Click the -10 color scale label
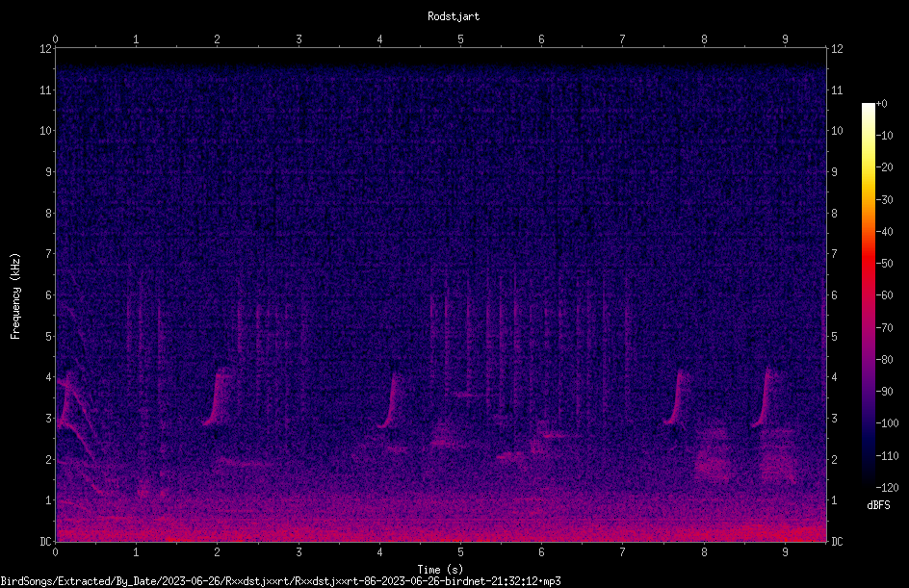The height and width of the screenshot is (588, 909). tap(885, 136)
